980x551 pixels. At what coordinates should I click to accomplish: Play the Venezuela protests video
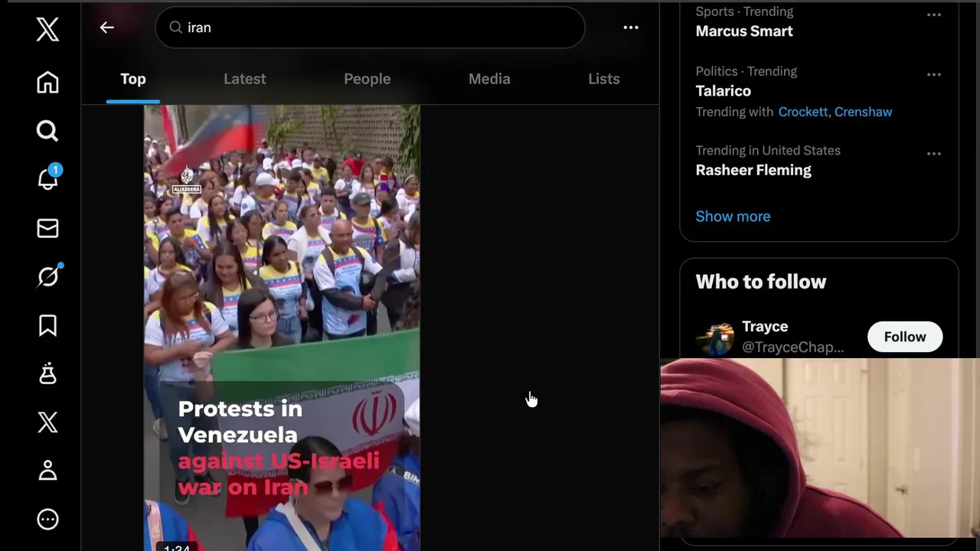point(282,328)
